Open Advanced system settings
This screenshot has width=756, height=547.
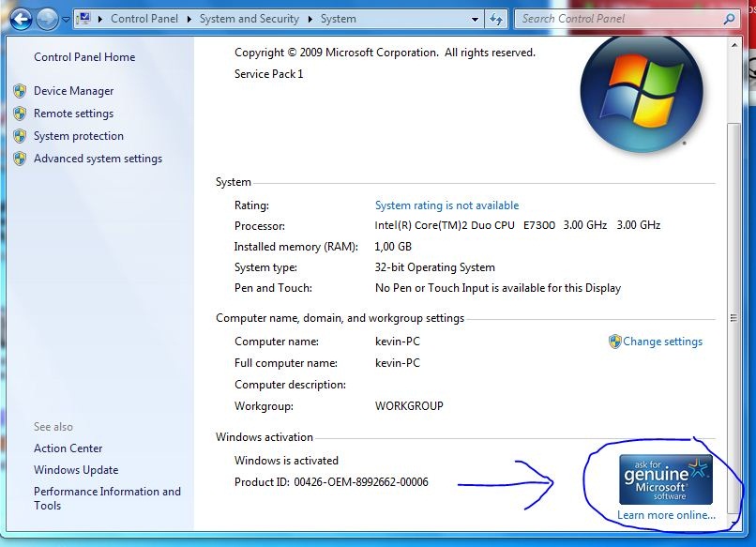[98, 159]
